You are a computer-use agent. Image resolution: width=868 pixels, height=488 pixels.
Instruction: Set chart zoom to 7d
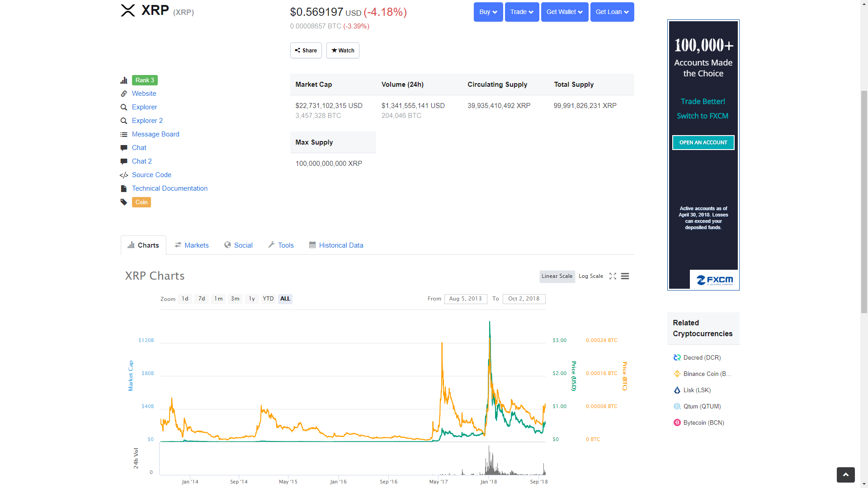pyautogui.click(x=202, y=299)
